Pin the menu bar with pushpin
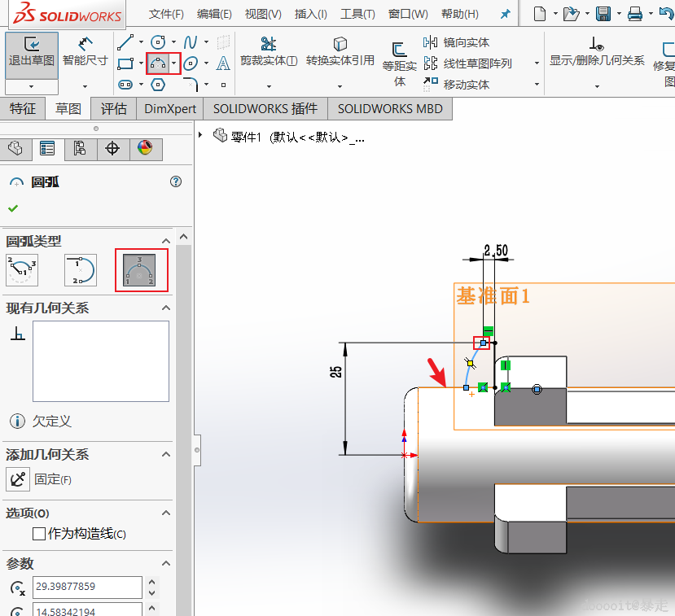Image resolution: width=675 pixels, height=616 pixels. coord(506,14)
